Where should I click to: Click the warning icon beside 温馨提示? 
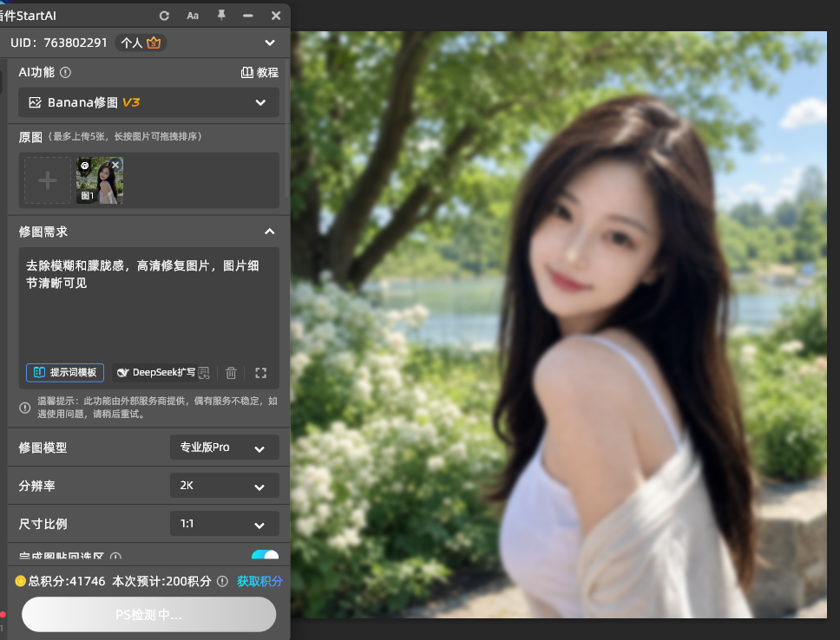coord(24,408)
